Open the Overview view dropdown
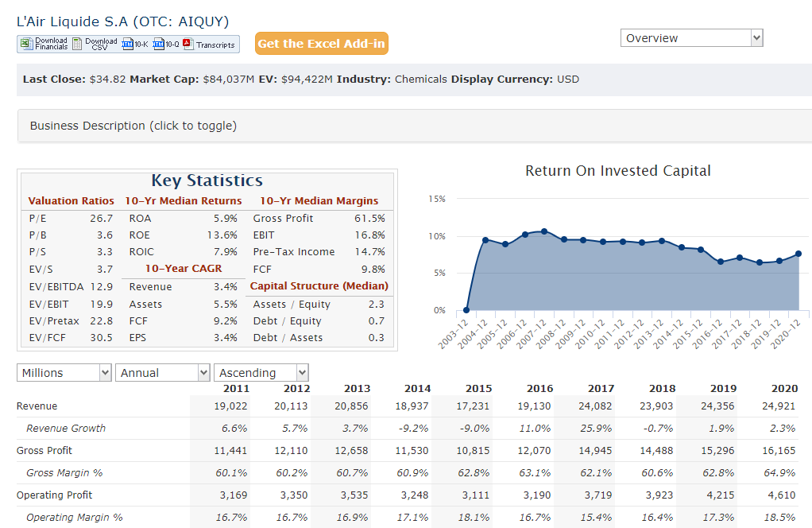Viewport: 812px width, 528px height. point(692,38)
